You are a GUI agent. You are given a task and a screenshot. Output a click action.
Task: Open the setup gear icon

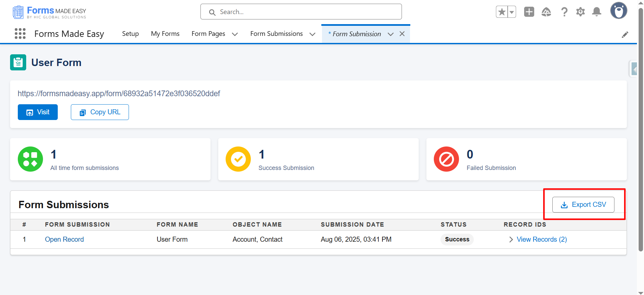581,12
